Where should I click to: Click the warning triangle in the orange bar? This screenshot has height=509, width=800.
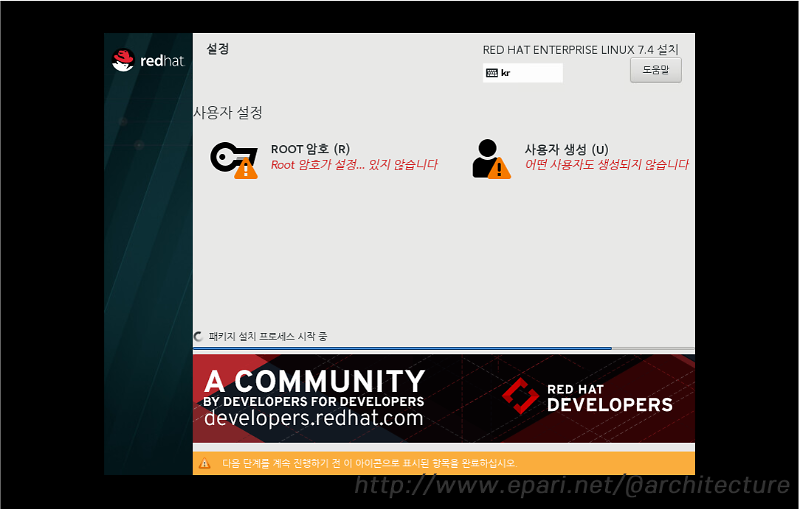tap(205, 464)
